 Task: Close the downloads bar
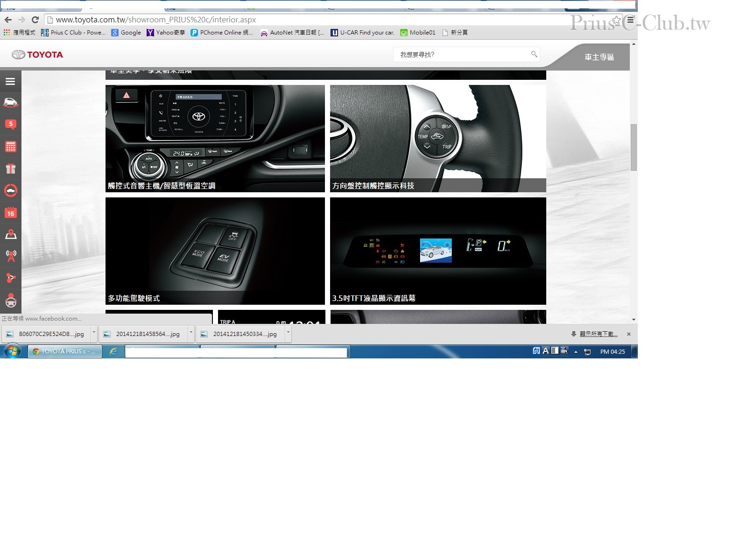pyautogui.click(x=629, y=334)
